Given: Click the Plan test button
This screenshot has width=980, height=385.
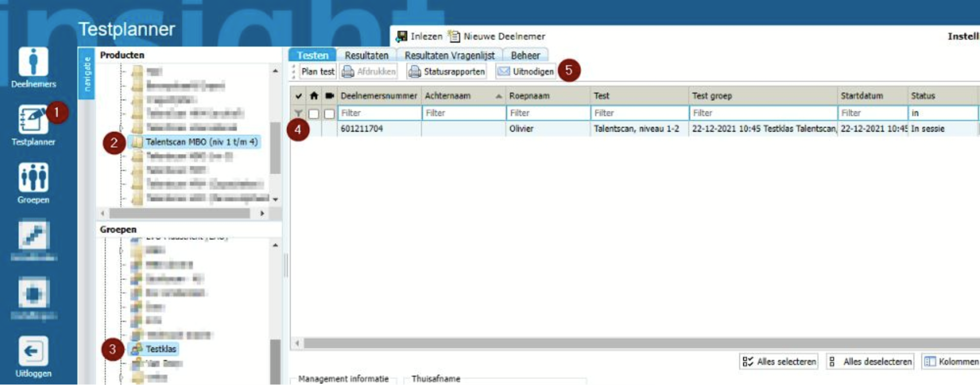Looking at the screenshot, I should point(318,72).
